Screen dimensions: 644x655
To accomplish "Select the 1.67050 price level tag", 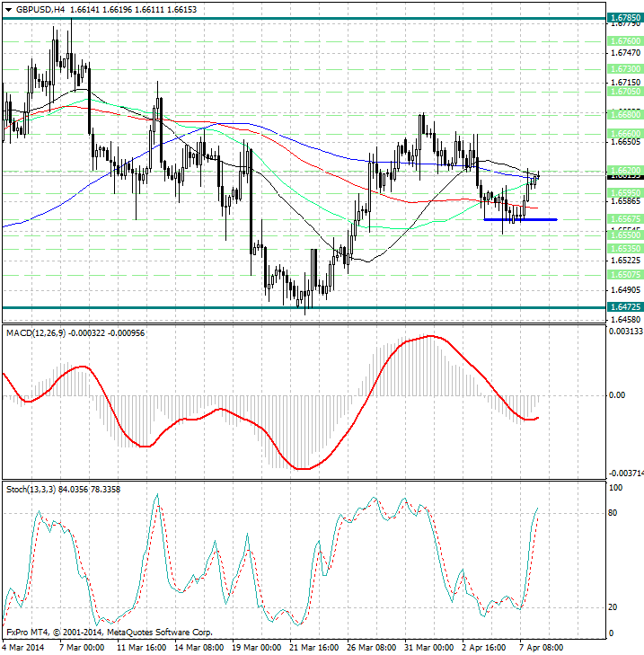I will 623,91.
